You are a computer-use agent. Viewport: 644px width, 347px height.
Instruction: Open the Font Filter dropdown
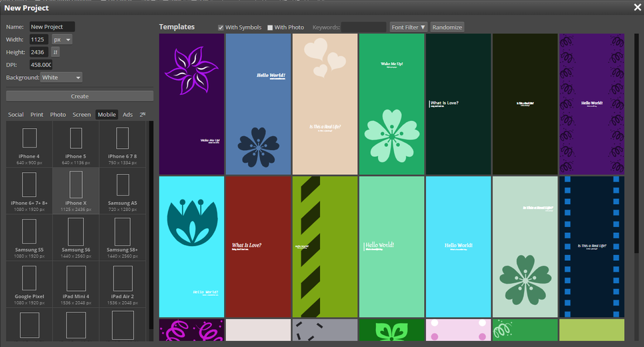pyautogui.click(x=408, y=27)
